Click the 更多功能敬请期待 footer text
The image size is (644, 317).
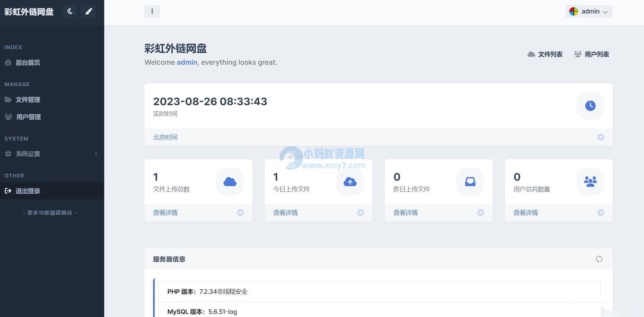(50, 213)
